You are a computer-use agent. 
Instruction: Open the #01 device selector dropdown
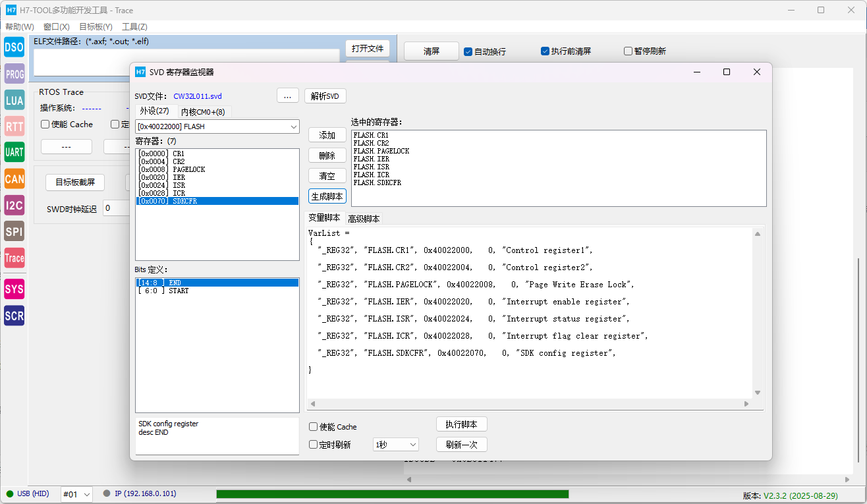(x=76, y=494)
